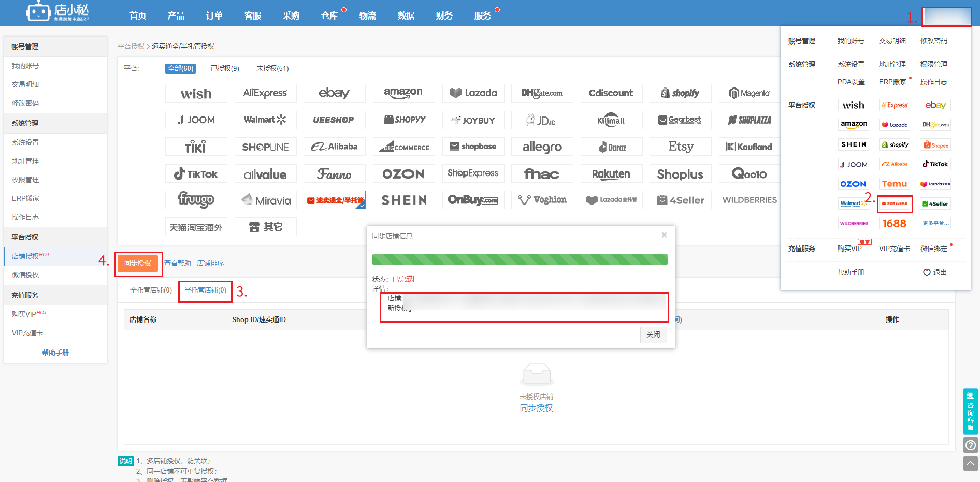Select Cdiscount platform tile
Image resolution: width=980 pixels, height=482 pixels.
[x=612, y=93]
